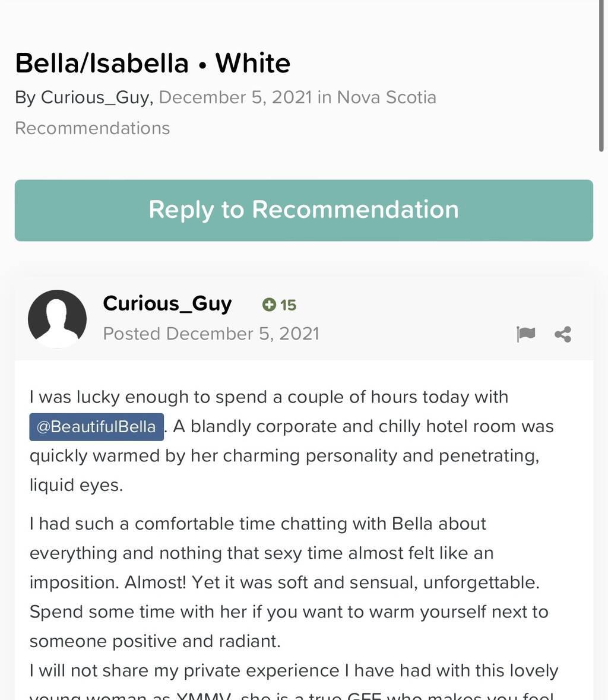Open Curious_Guy's profile avatar
The width and height of the screenshot is (608, 700).
pos(57,319)
